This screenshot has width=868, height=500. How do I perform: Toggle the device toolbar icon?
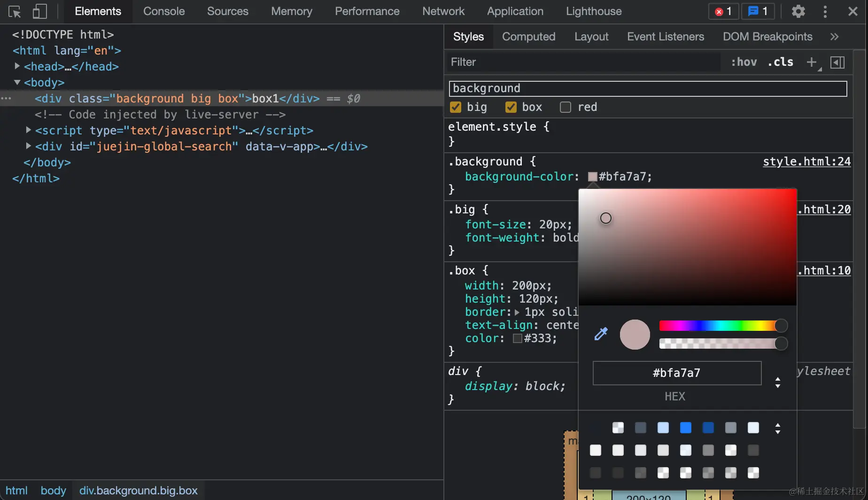[39, 11]
